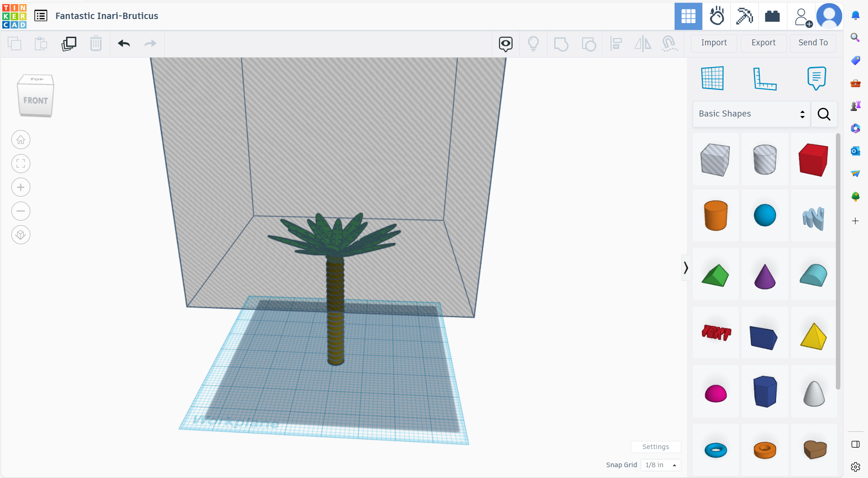868x478 pixels.
Task: Pick the teal Round Roof shape
Action: 814,275
